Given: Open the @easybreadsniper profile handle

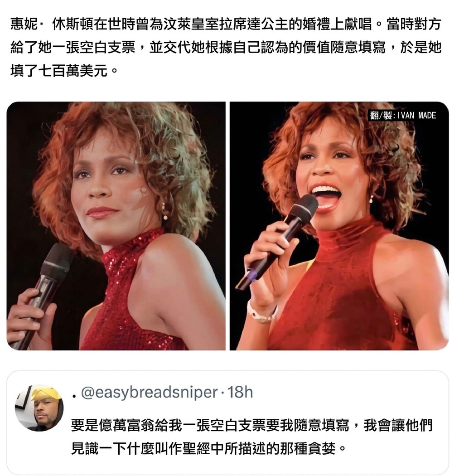Looking at the screenshot, I should point(150,392).
